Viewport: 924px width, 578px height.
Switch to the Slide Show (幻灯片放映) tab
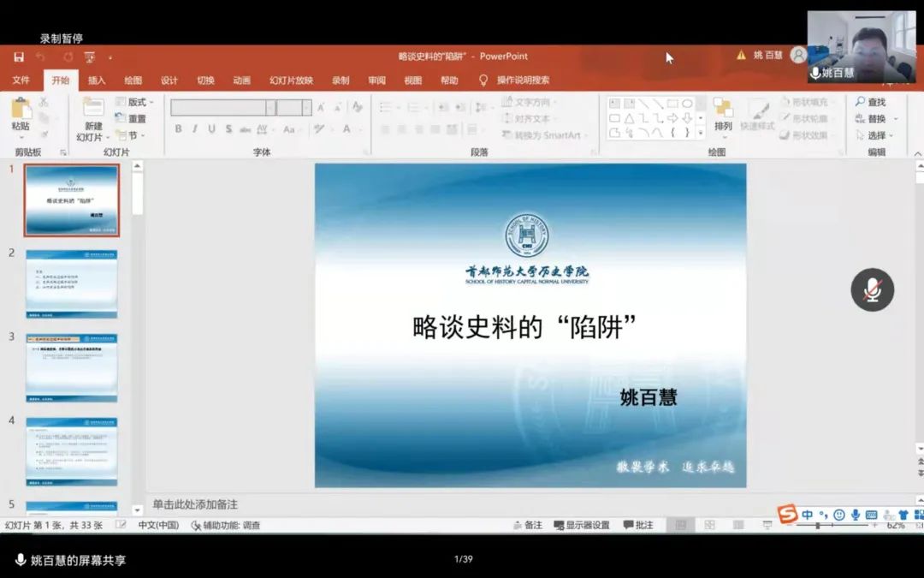[291, 80]
